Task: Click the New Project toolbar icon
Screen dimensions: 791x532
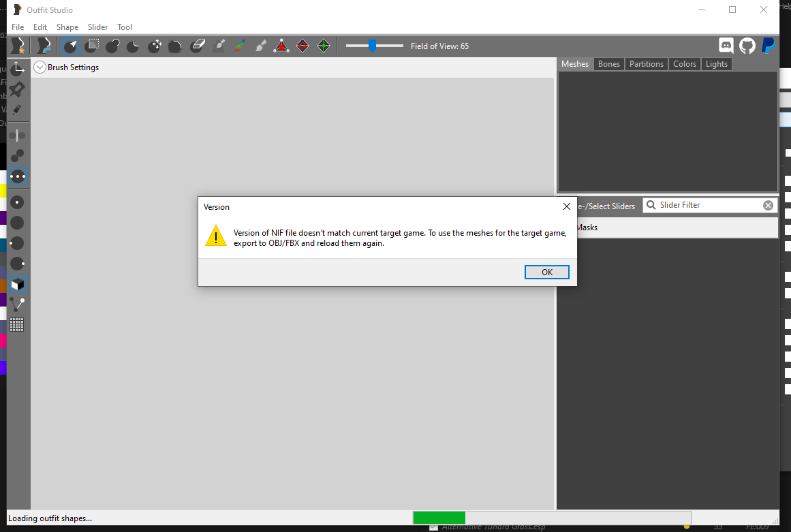Action: (x=18, y=46)
